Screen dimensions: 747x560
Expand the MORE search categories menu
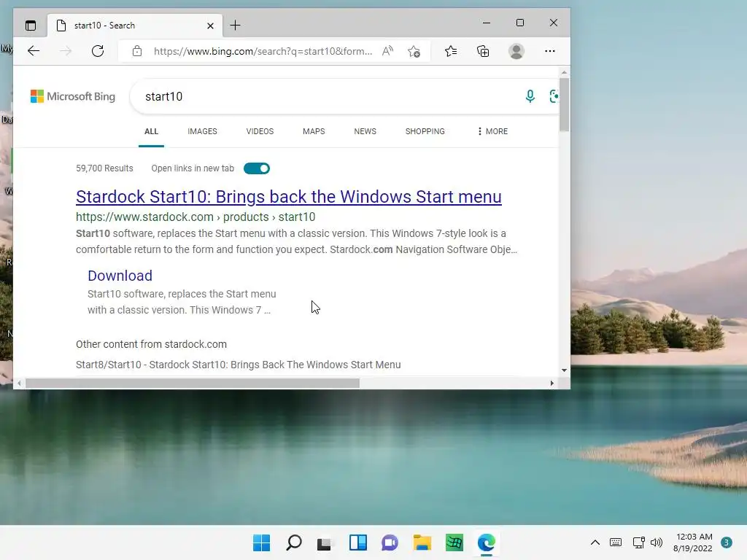tap(492, 131)
